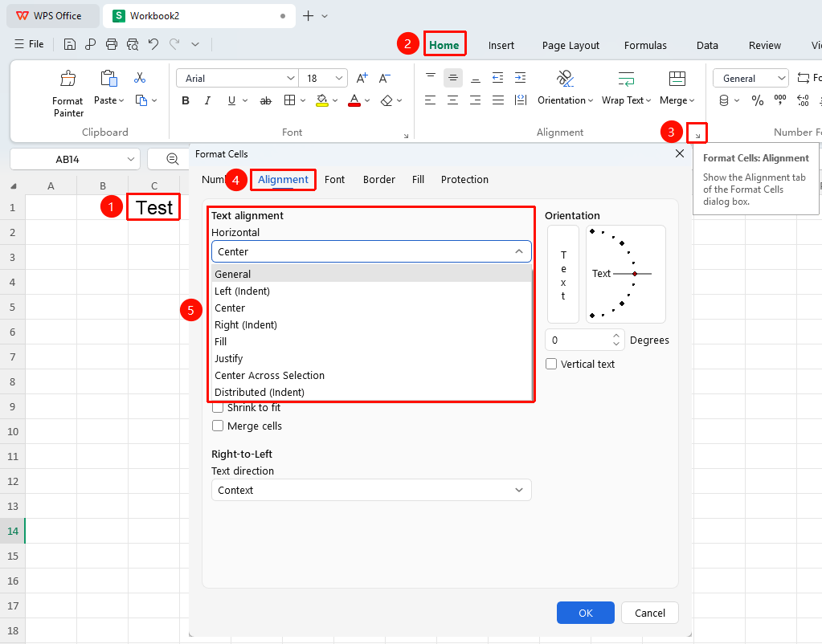Click the Borders grid icon
Viewport: 822px width, 644px height.
pos(289,100)
